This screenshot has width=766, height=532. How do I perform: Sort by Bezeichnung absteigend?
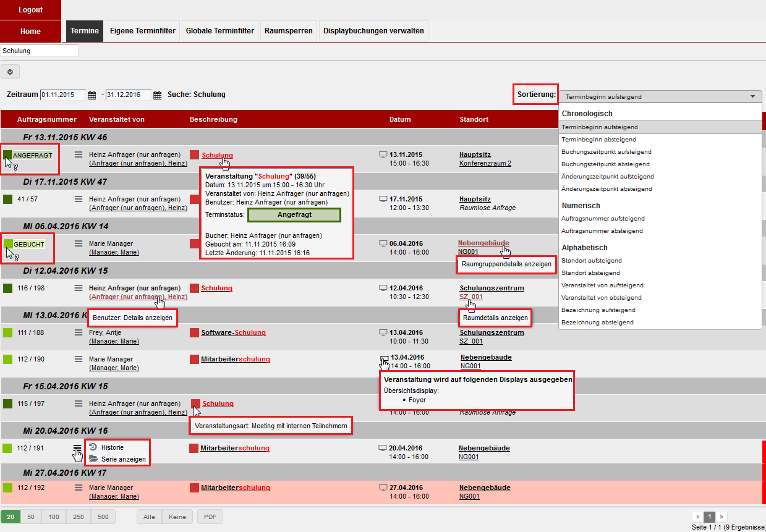click(660, 323)
